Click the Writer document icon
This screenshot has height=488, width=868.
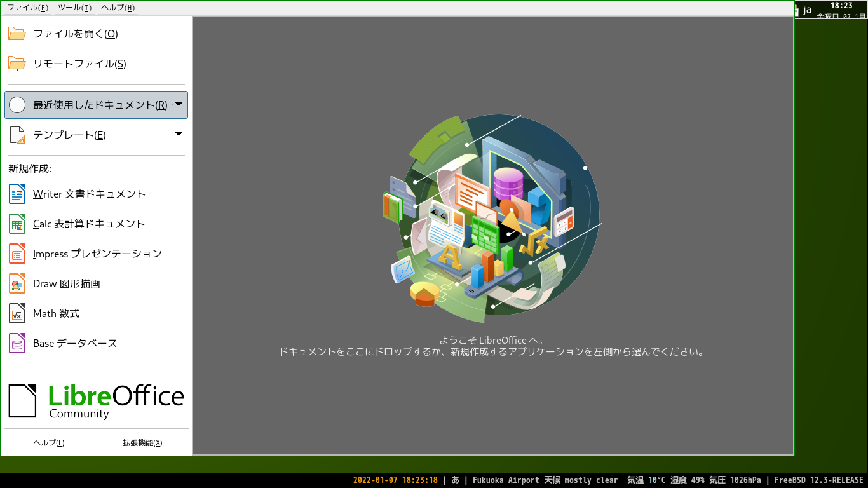tap(17, 194)
